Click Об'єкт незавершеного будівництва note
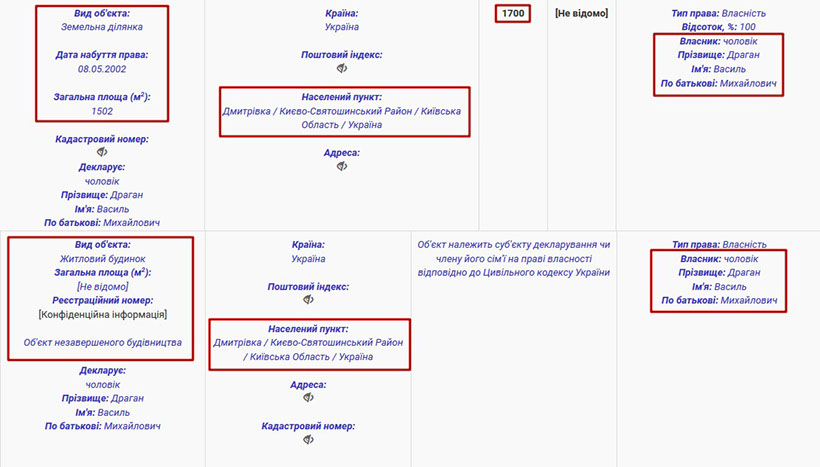820x467 pixels. tap(101, 342)
